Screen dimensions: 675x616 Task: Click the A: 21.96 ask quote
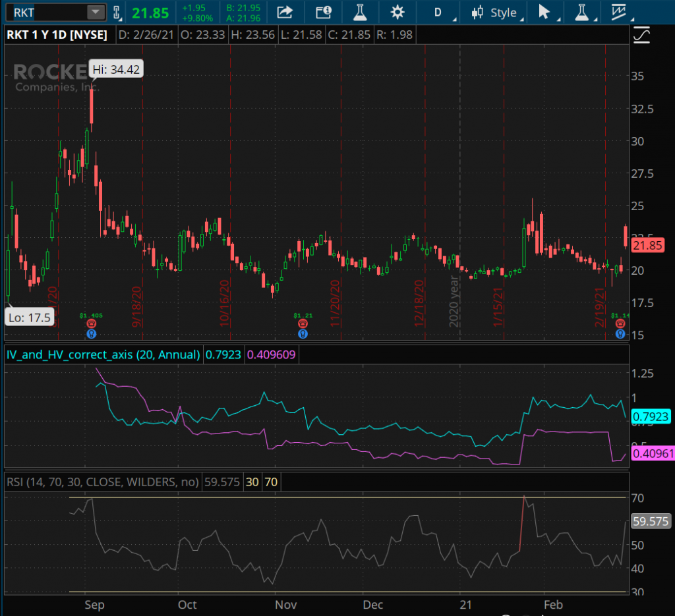point(243,18)
